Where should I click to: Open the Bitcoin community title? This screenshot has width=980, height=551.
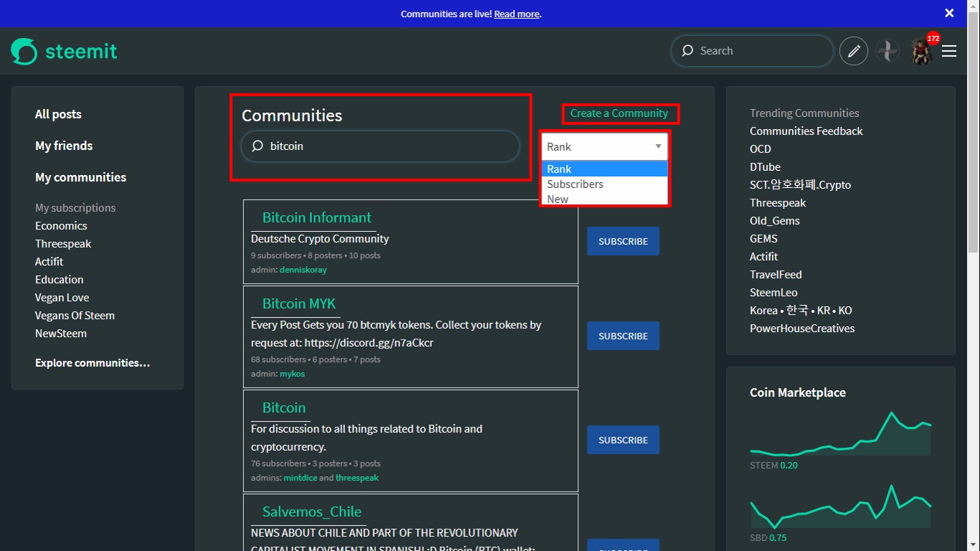click(x=283, y=408)
